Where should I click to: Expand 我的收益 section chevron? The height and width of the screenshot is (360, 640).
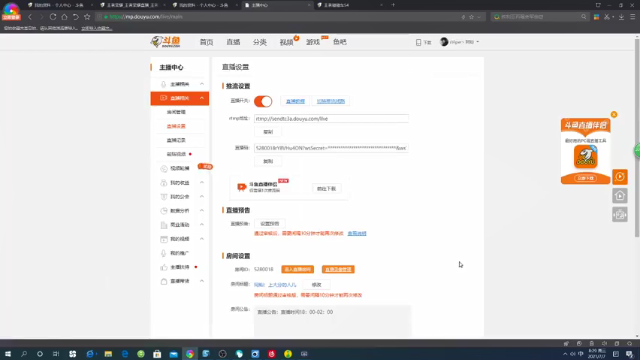(x=202, y=182)
